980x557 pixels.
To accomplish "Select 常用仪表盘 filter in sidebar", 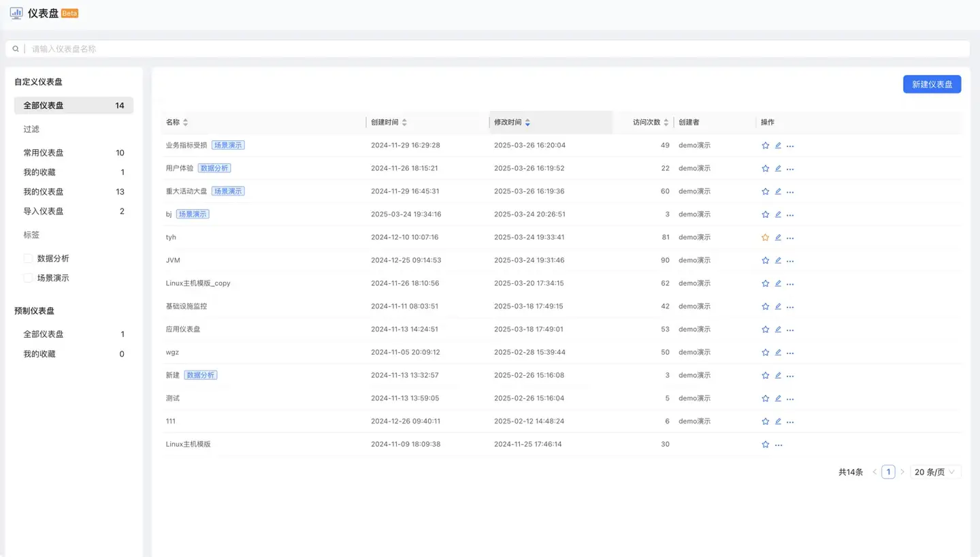I will pyautogui.click(x=44, y=153).
